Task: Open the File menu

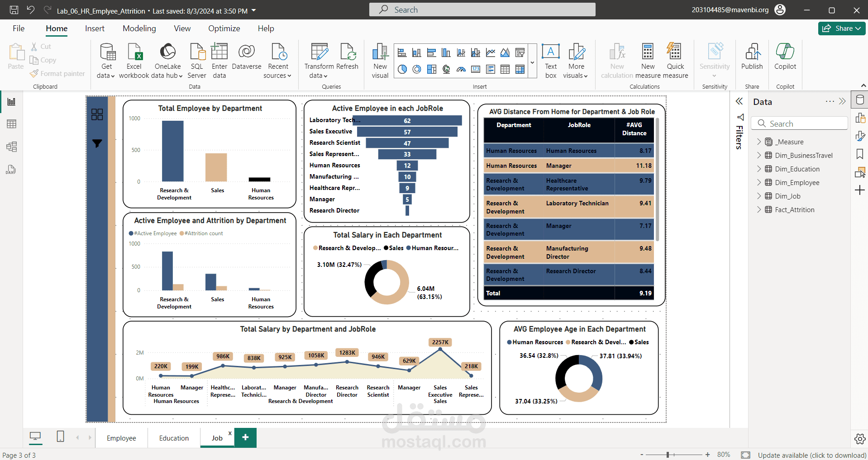Action: pos(19,28)
